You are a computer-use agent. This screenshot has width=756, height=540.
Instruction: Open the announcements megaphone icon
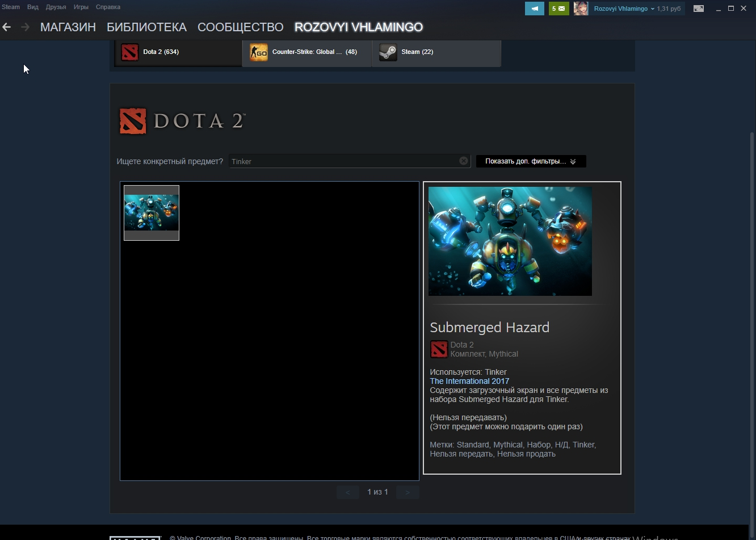coord(534,9)
